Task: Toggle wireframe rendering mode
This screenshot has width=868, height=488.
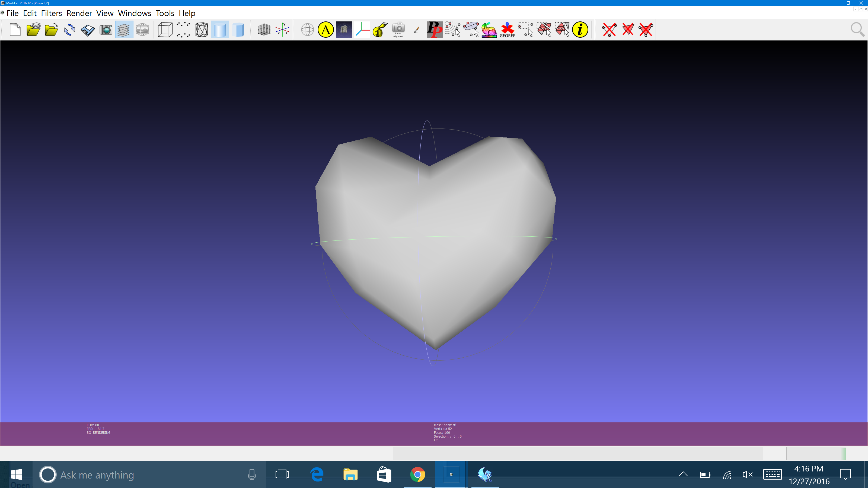Action: click(x=202, y=30)
